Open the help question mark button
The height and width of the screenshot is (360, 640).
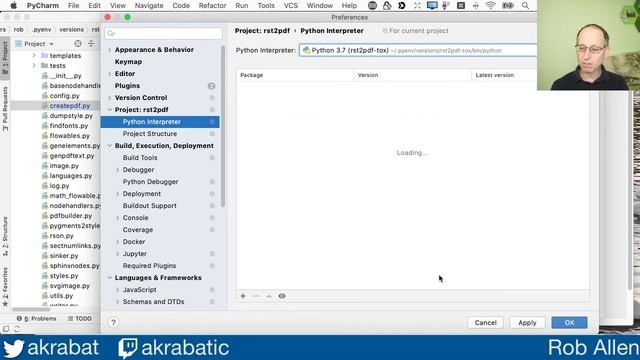coord(113,322)
